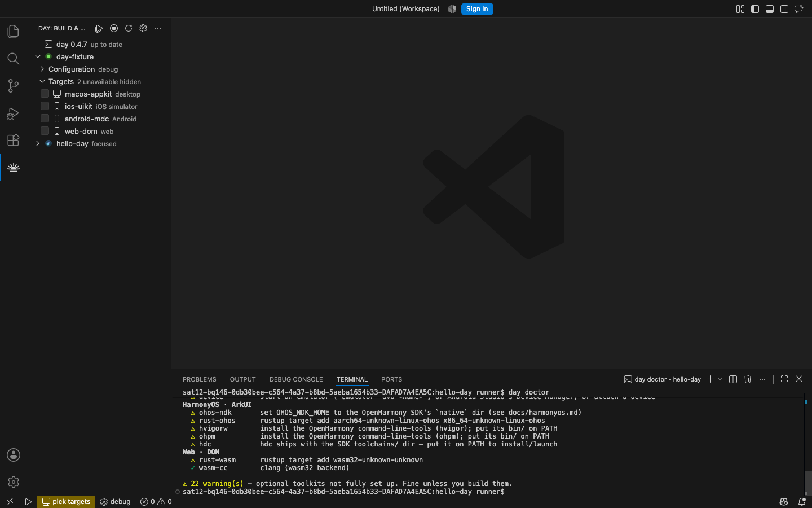Screen dimensions: 812x508
Task: Open notifications bell in status bar
Action: pos(802,502)
